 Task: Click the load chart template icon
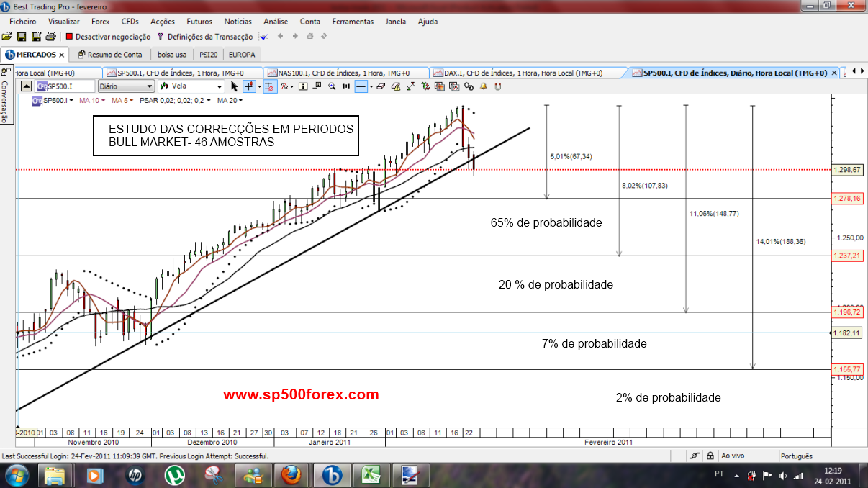[x=454, y=86]
